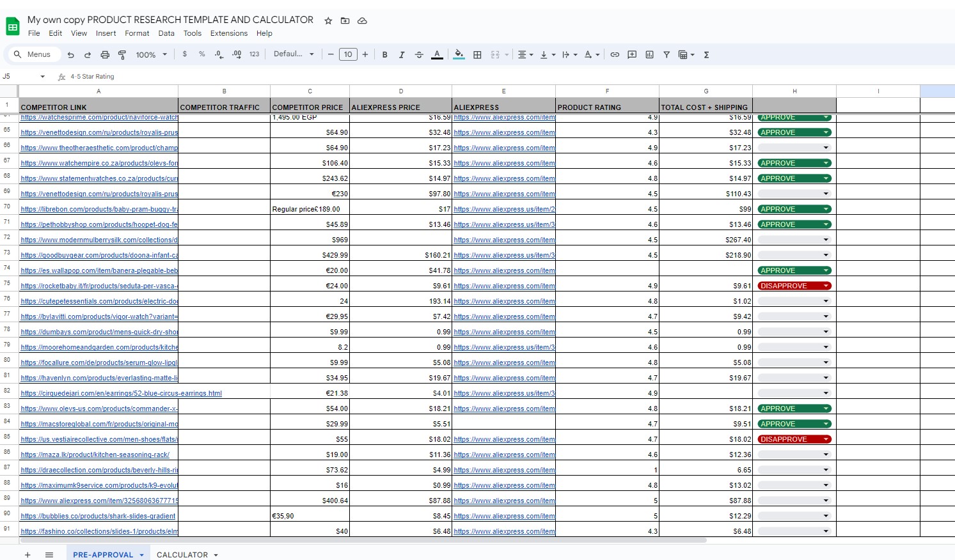Image resolution: width=955 pixels, height=560 pixels.
Task: Open the 100% zoom dropdown
Action: tap(151, 55)
